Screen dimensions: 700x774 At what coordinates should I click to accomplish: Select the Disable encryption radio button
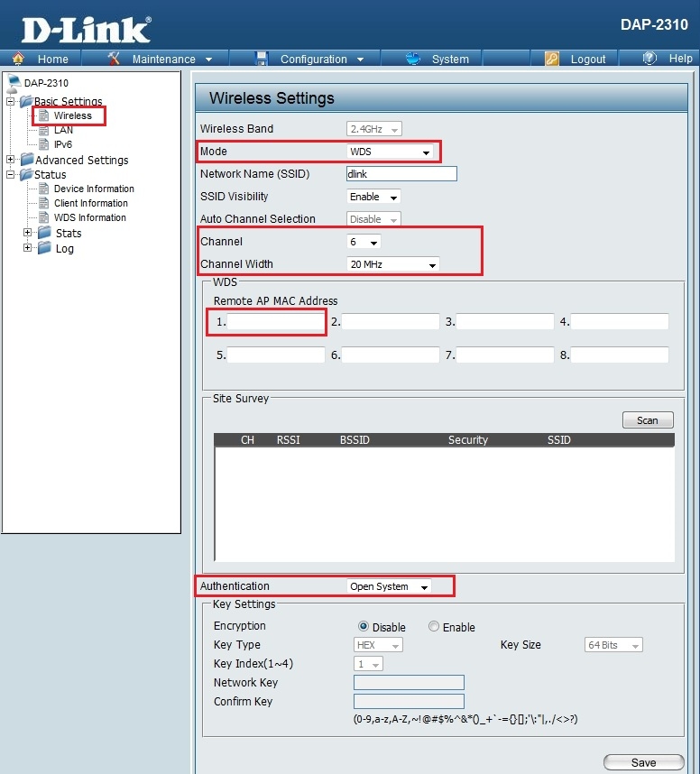click(x=364, y=627)
